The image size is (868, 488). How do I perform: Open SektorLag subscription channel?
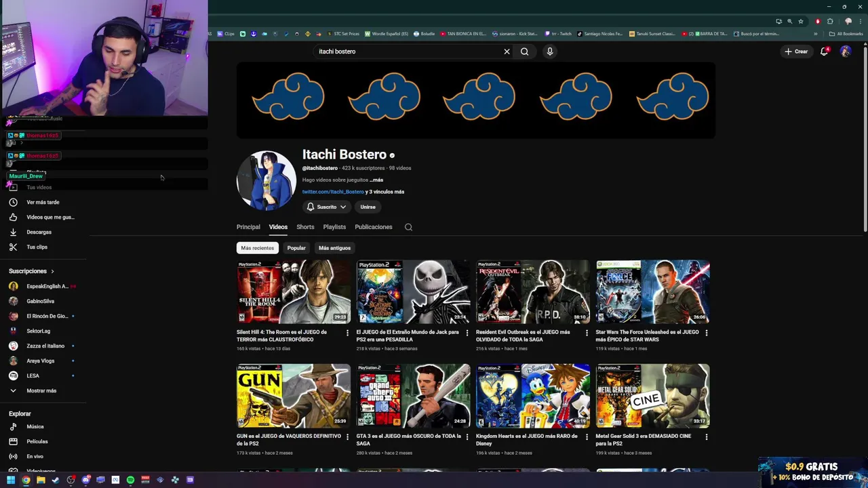[31, 331]
